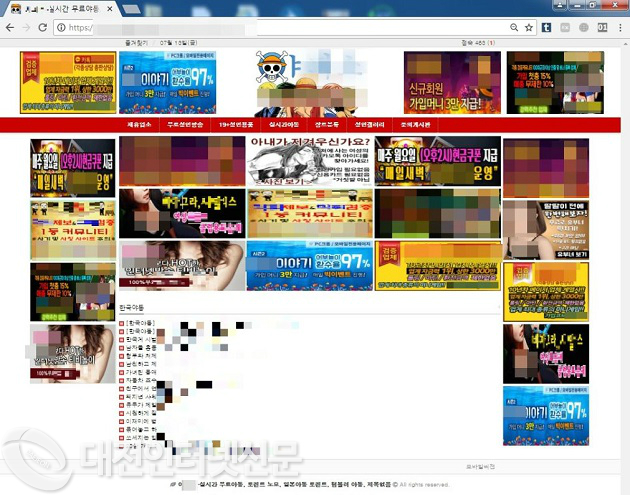Click the browser back arrow
630x495 pixels.
(x=10, y=27)
